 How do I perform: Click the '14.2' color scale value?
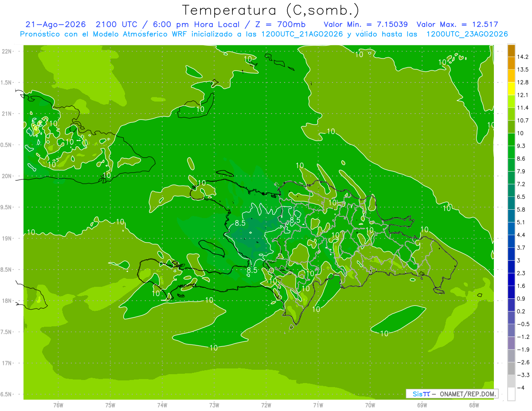tap(523, 57)
